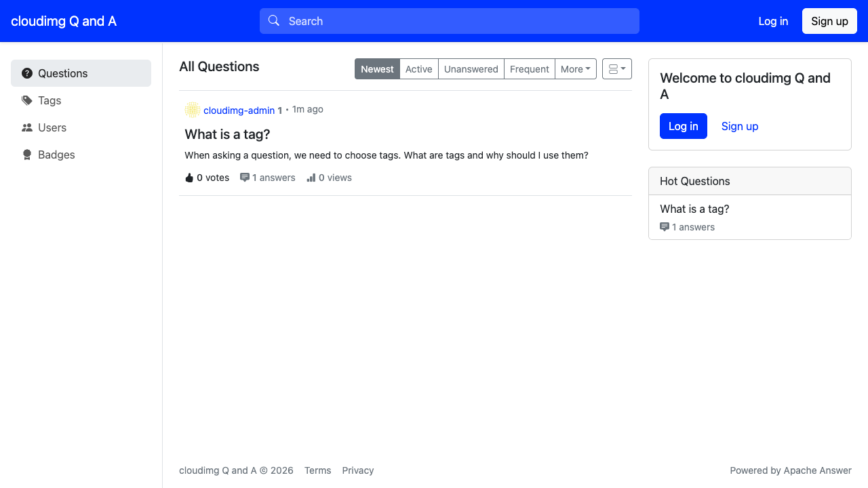Go to Tags in the sidebar
Viewport: 868px width, 488px height.
point(81,100)
